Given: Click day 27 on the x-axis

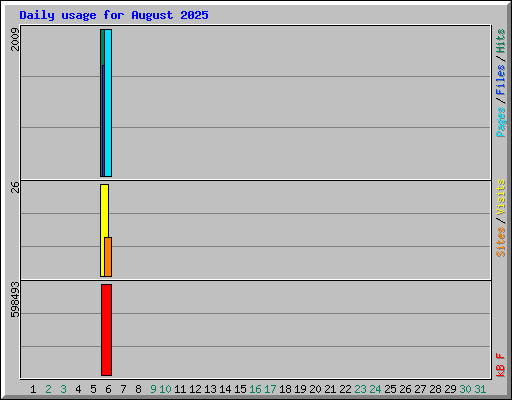Looking at the screenshot, I should (x=420, y=389).
